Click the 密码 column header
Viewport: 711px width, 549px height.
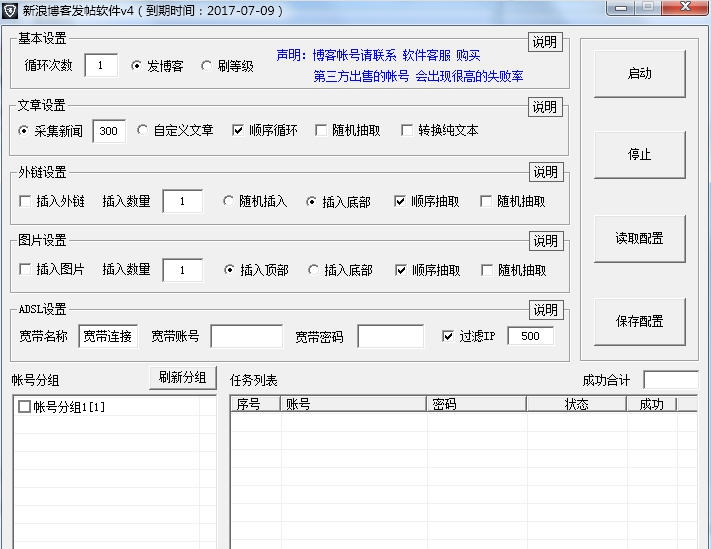[477, 403]
